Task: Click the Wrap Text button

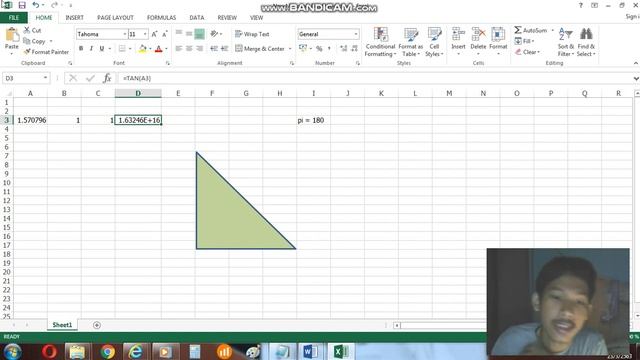Action: (x=252, y=34)
